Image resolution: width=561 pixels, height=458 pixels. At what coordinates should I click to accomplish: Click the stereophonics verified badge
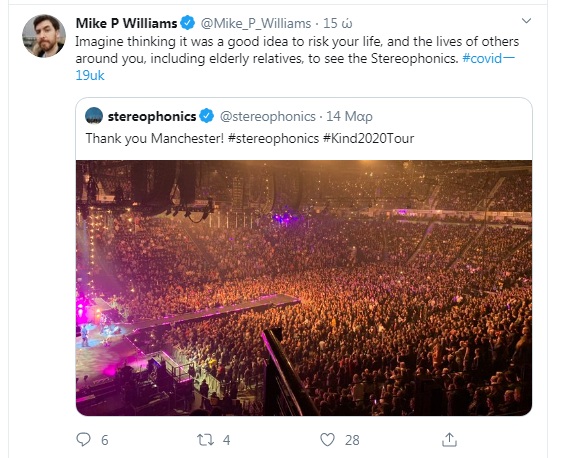(206, 116)
